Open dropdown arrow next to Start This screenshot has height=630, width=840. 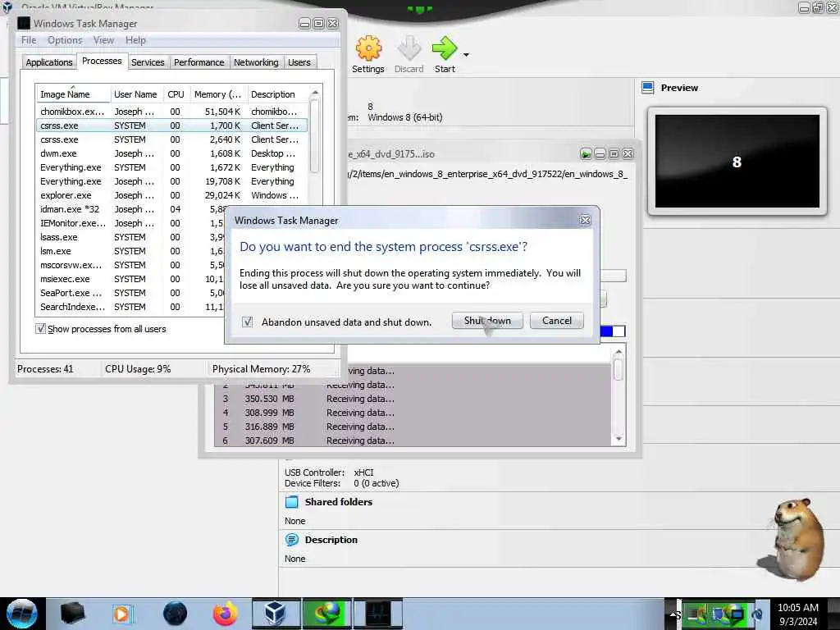tap(466, 55)
